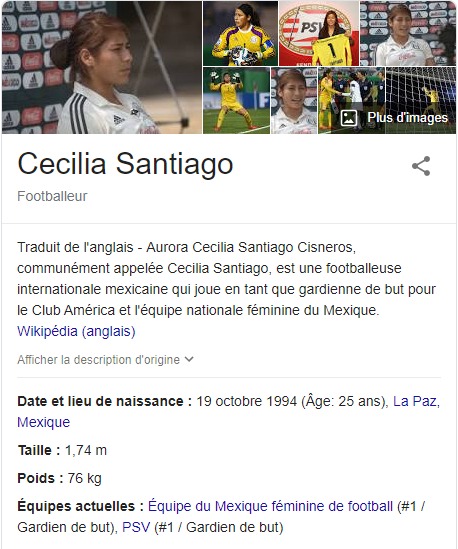Open the Wikipédia (anglais) link

coord(76,331)
